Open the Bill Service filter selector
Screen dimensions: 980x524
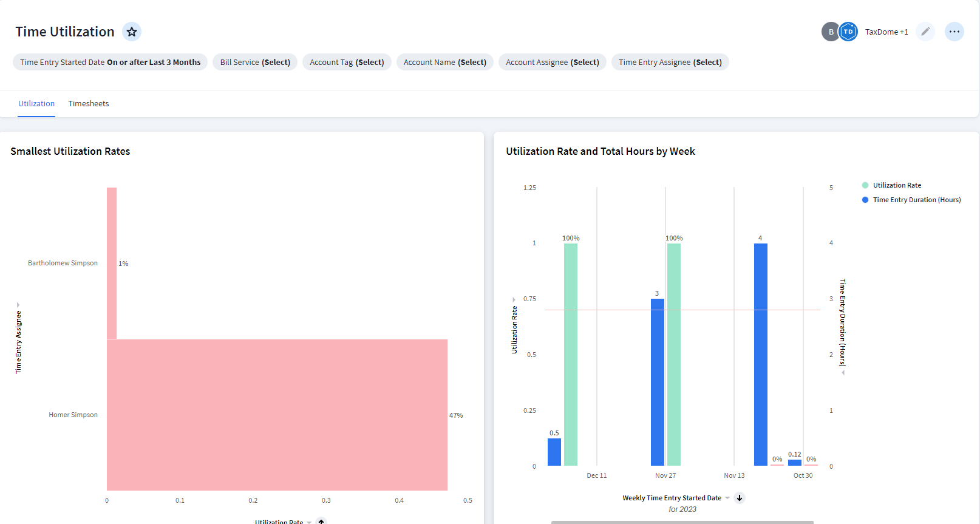click(x=255, y=62)
